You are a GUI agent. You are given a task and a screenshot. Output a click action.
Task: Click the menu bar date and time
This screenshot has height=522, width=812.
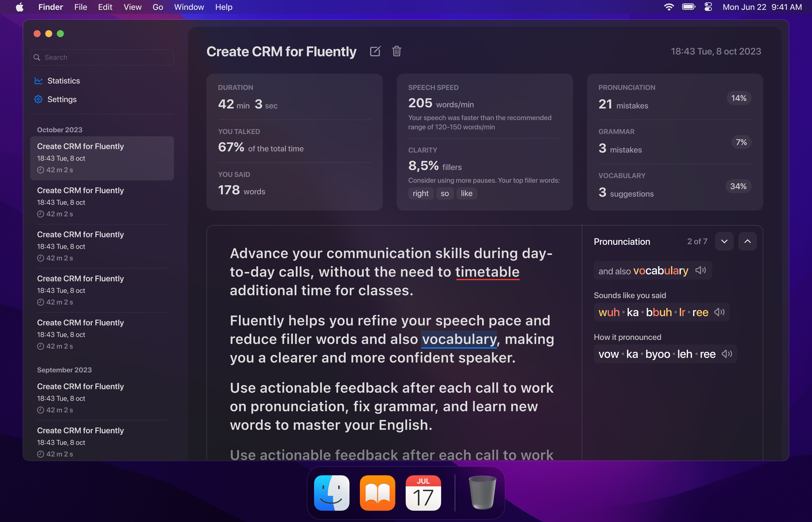(762, 7)
